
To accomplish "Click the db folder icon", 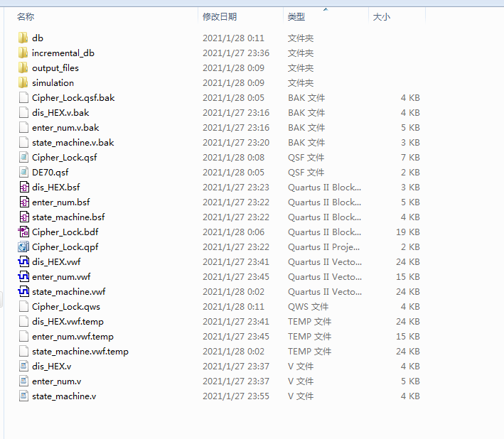I will click(x=23, y=38).
